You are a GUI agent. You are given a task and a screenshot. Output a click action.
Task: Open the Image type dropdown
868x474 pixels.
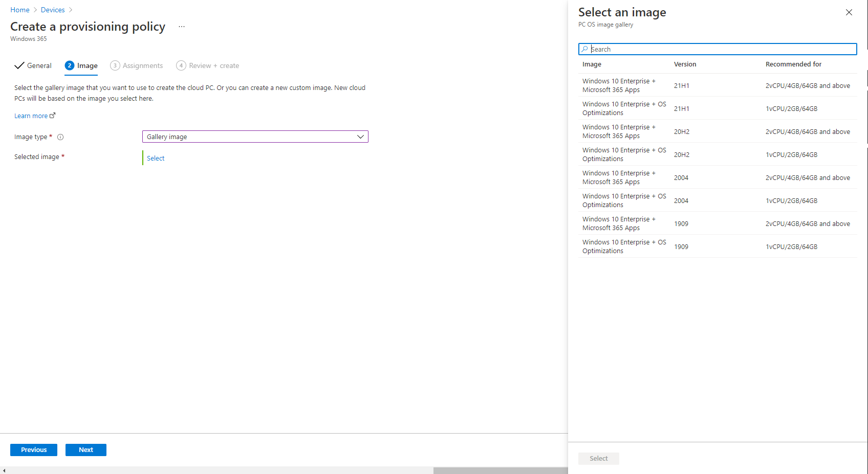pyautogui.click(x=255, y=137)
